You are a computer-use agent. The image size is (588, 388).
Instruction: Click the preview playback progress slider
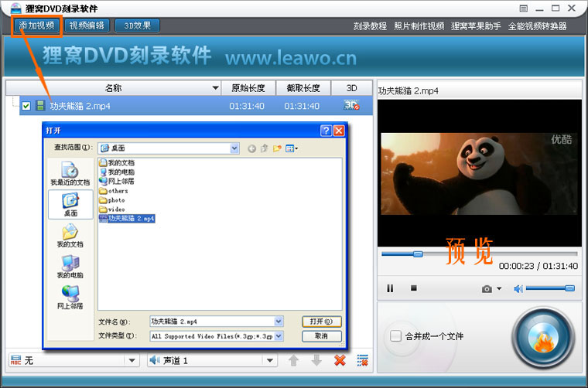[x=479, y=254]
